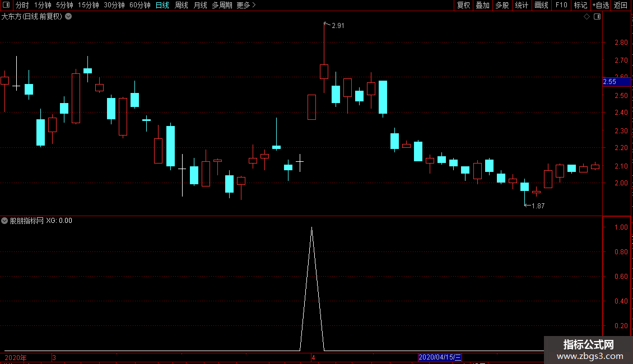Click the diamond icon in chart header

(x=587, y=17)
